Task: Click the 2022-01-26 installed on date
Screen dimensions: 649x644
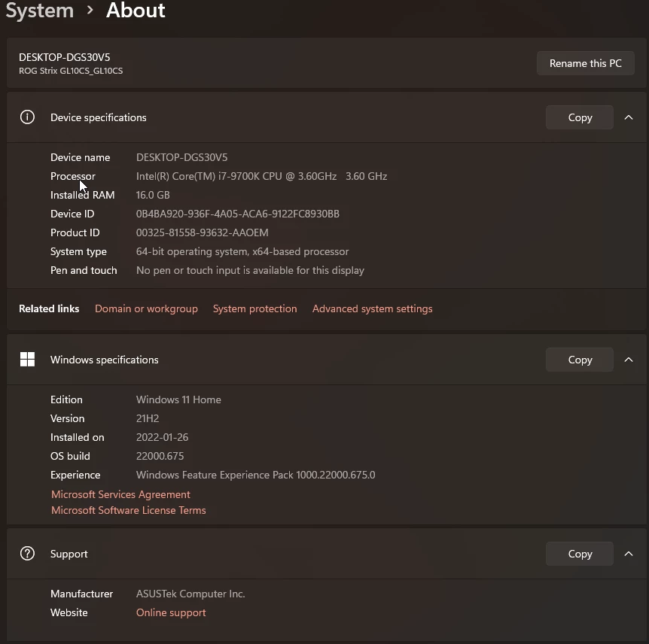Action: 162,437
